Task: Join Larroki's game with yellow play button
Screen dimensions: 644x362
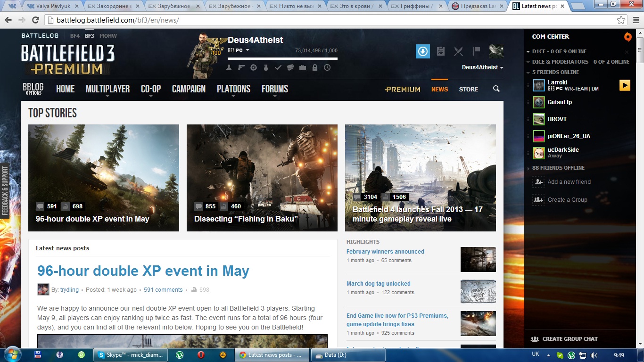Action: 625,85
